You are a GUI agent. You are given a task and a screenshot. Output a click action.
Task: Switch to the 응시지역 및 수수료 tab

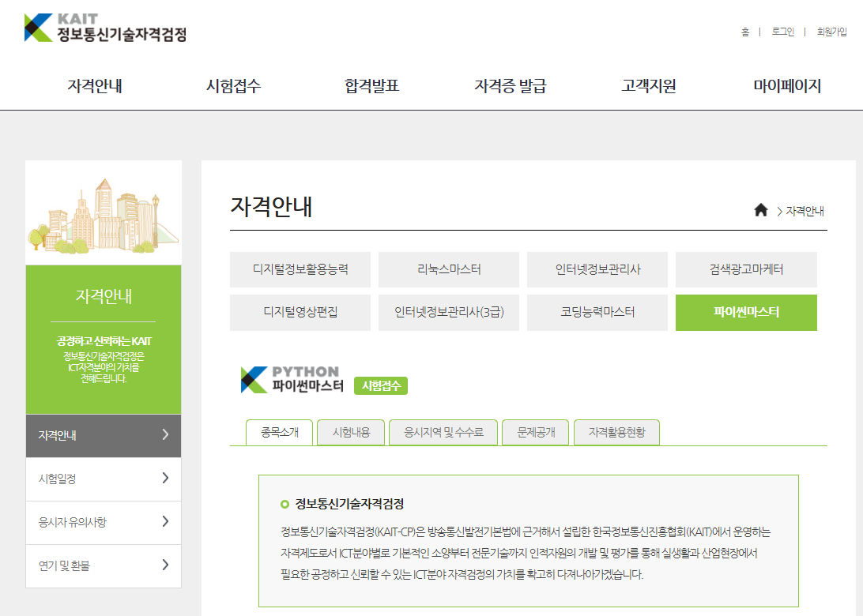point(443,432)
